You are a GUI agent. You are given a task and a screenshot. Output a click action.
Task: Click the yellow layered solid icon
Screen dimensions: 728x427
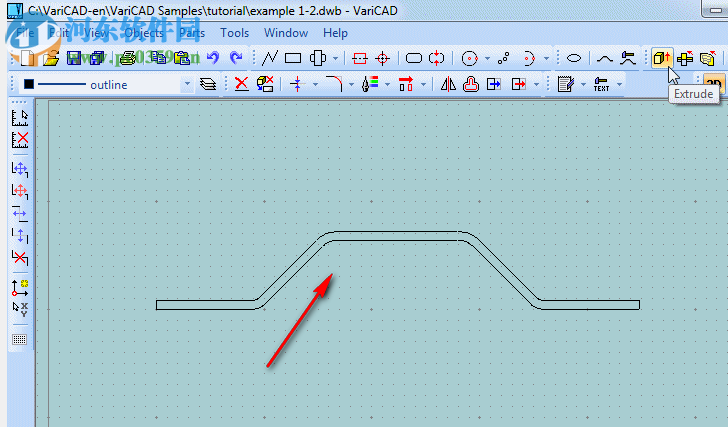tap(708, 58)
